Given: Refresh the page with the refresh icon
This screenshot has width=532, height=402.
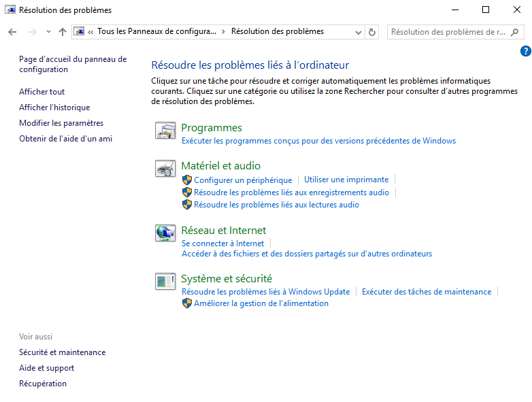Looking at the screenshot, I should pyautogui.click(x=372, y=32).
